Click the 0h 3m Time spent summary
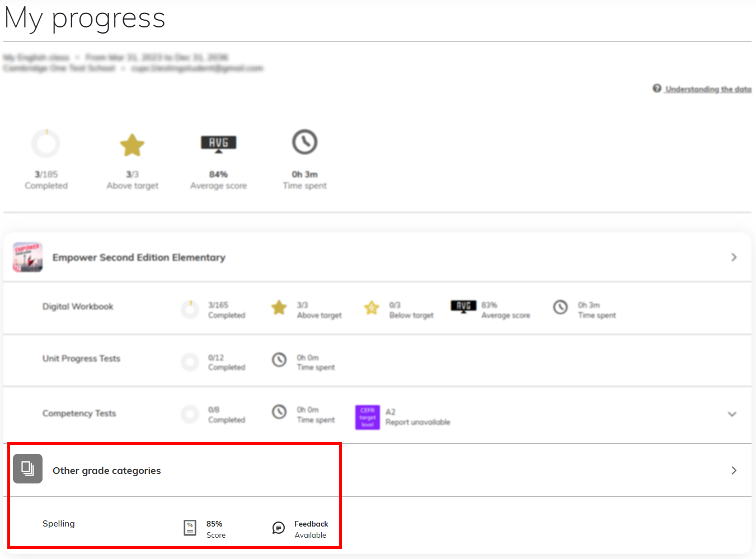Viewport: 756px width, 559px height. coord(304,180)
